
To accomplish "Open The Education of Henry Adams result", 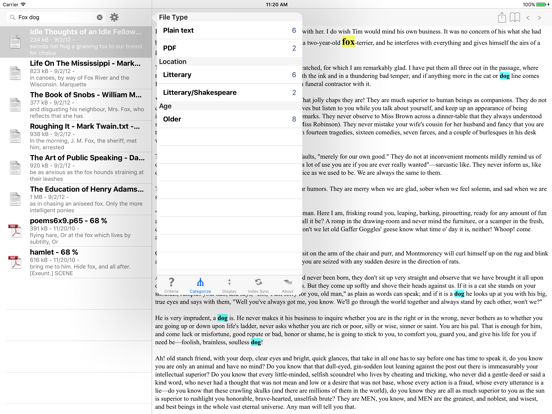I will (x=76, y=199).
